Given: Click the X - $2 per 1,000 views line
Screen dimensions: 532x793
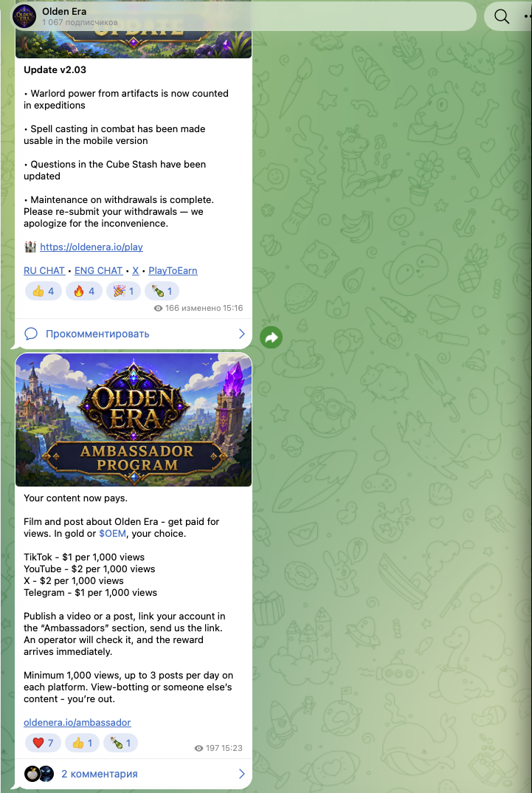Looking at the screenshot, I should click(x=74, y=580).
